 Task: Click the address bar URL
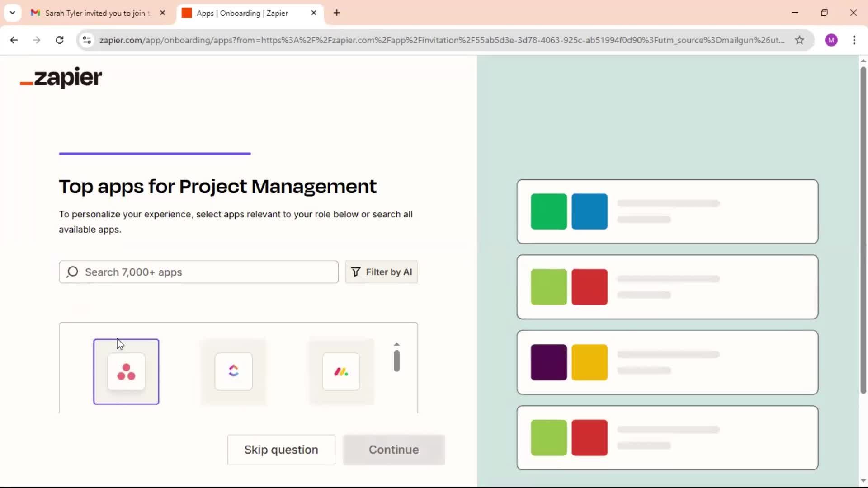[x=442, y=40]
